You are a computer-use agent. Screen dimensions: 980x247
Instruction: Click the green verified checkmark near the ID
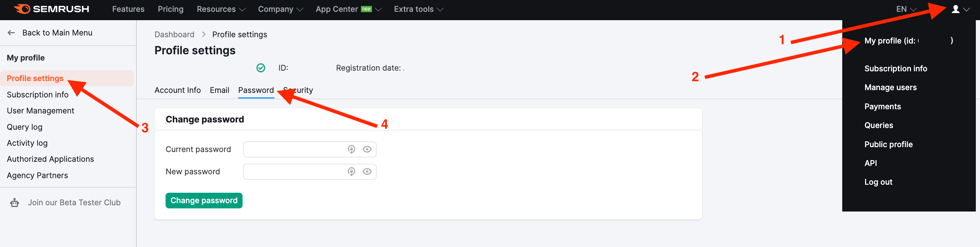[261, 68]
